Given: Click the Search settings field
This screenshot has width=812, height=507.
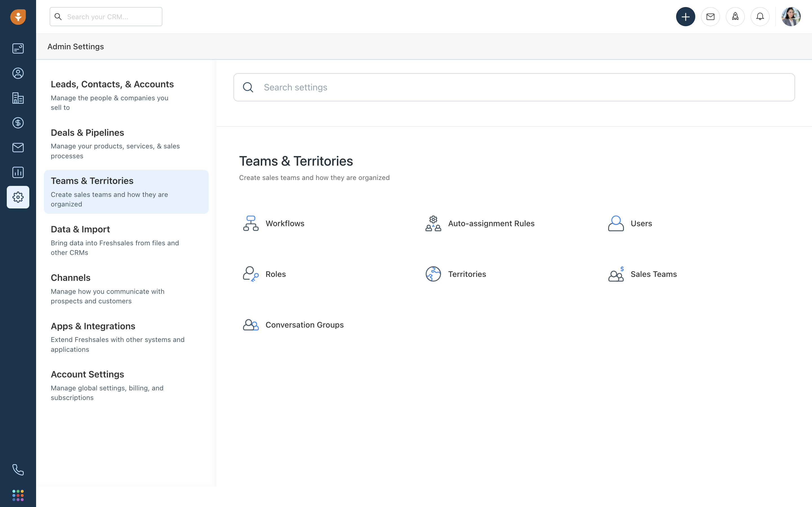Looking at the screenshot, I should (513, 87).
